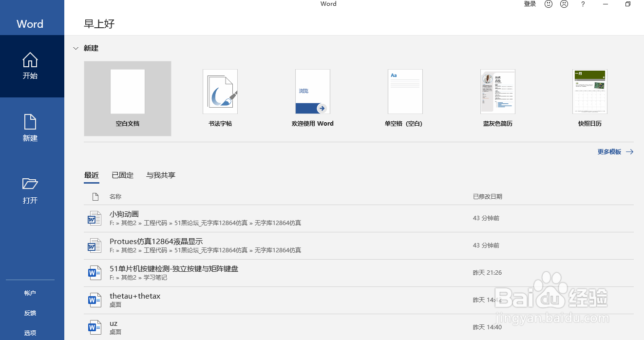Image resolution: width=644 pixels, height=340 pixels.
Task: Collapse the 新建 templates section chevron
Action: click(76, 48)
